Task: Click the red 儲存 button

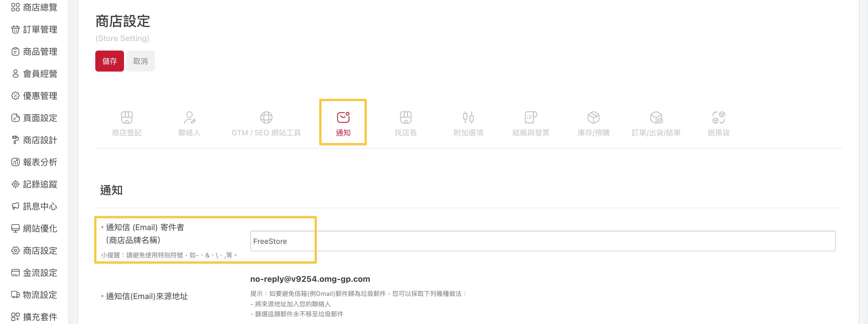Action: click(110, 61)
